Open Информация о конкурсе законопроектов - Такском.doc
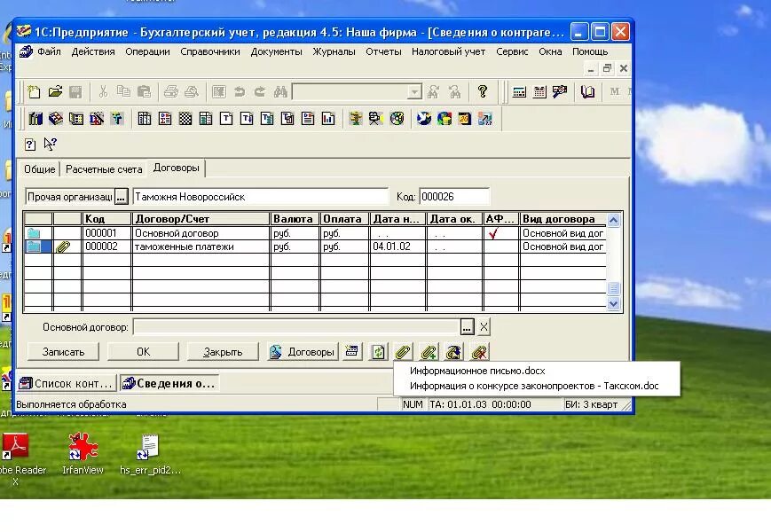 (x=534, y=386)
